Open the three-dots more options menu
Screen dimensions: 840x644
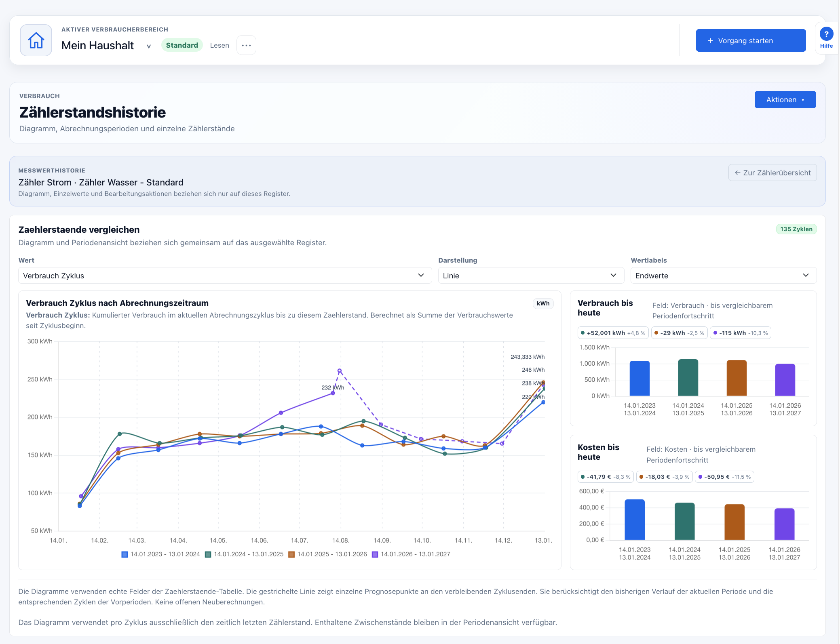pyautogui.click(x=246, y=45)
